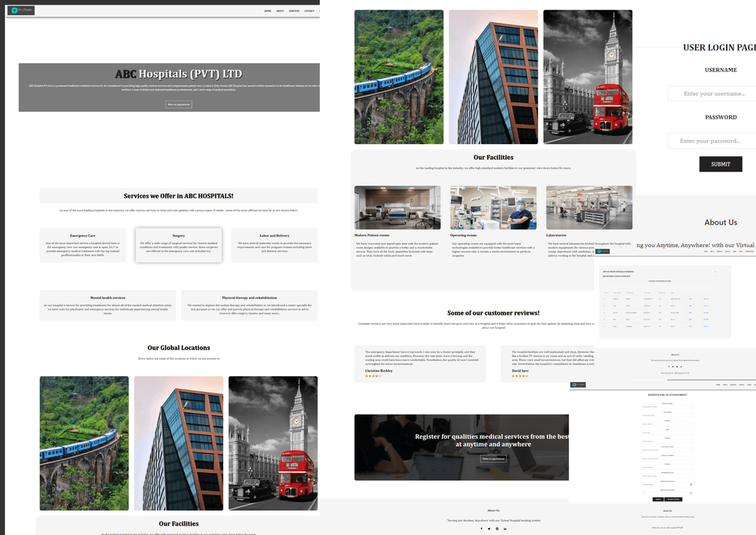Click the ABC Hospital logo on the home page
This screenshot has width=756, height=535.
[x=21, y=10]
